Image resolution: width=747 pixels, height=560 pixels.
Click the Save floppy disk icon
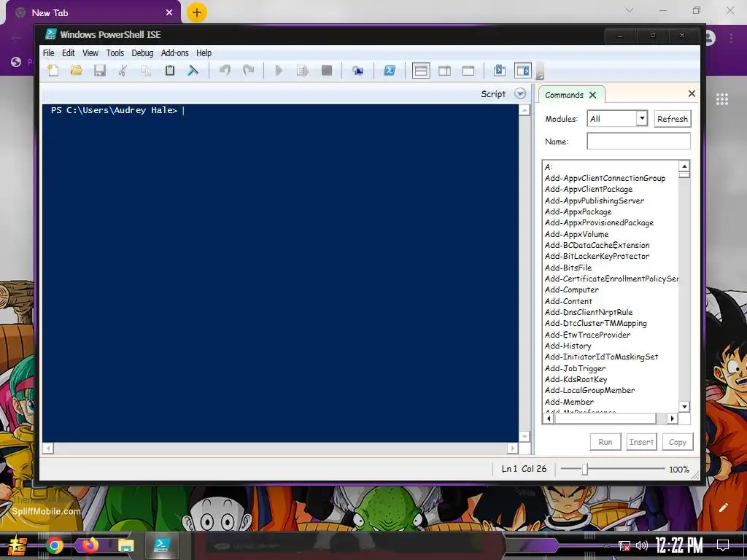click(x=99, y=71)
